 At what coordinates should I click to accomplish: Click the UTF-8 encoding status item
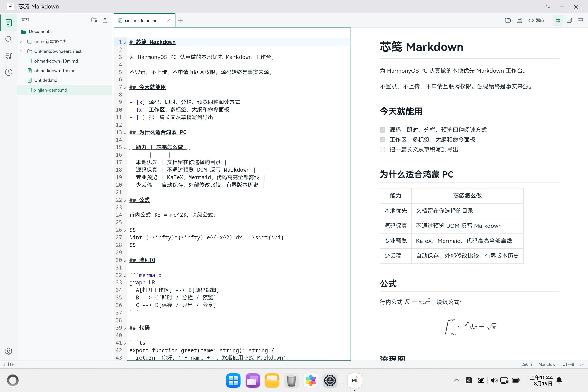tap(568, 364)
